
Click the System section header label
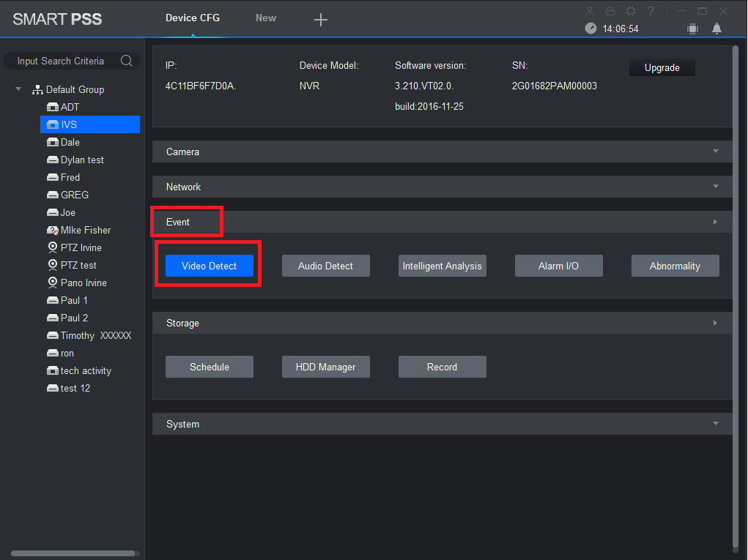182,424
